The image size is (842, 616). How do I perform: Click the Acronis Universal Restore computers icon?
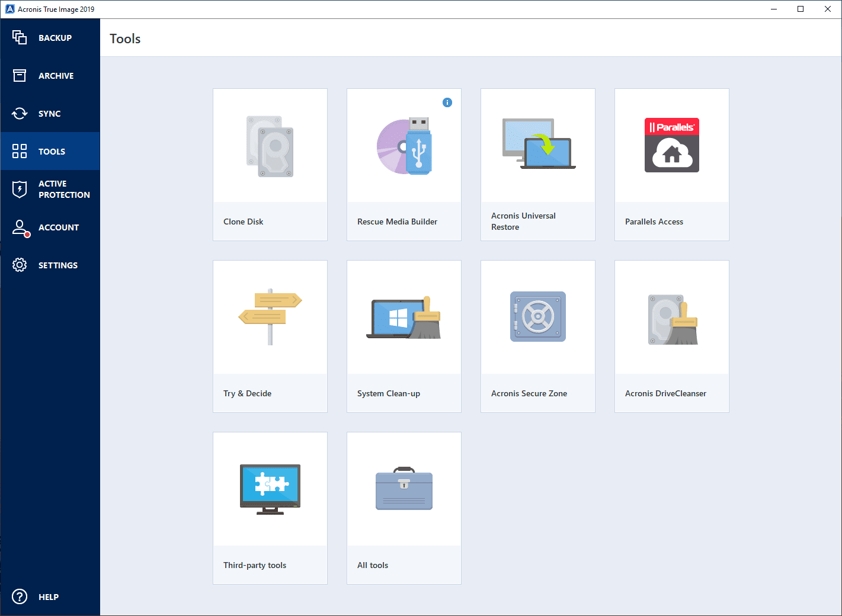click(539, 144)
